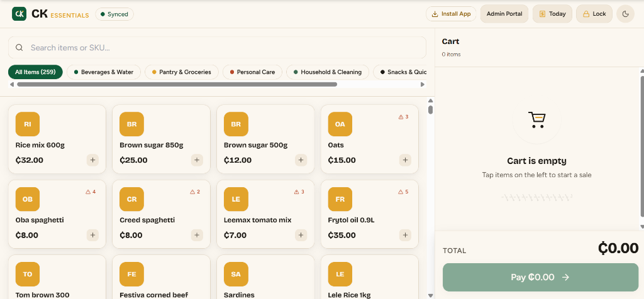
Task: Click the low-stock warning 2 on Creed spaghetti
Action: click(x=195, y=192)
